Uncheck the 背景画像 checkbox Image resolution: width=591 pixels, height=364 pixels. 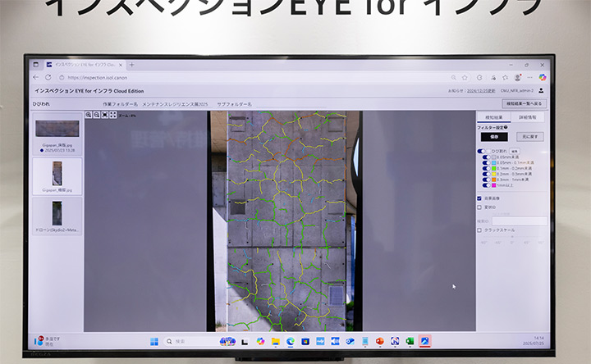pos(479,198)
